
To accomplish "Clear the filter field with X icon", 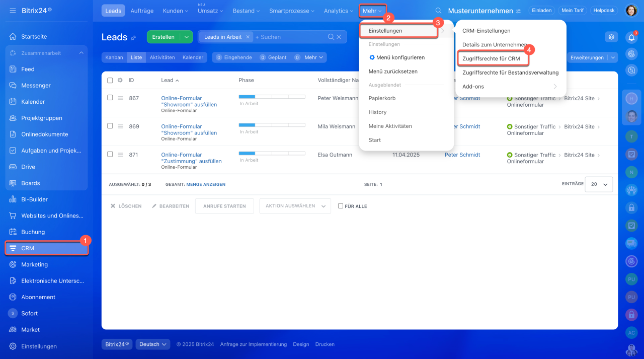I will point(339,37).
